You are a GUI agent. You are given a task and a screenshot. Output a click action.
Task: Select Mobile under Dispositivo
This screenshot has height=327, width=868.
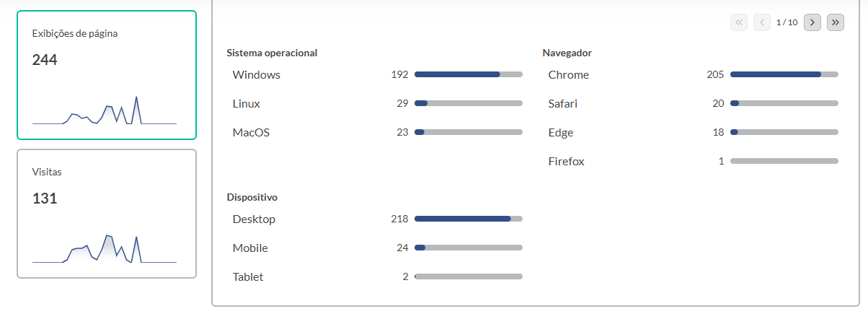[250, 248]
